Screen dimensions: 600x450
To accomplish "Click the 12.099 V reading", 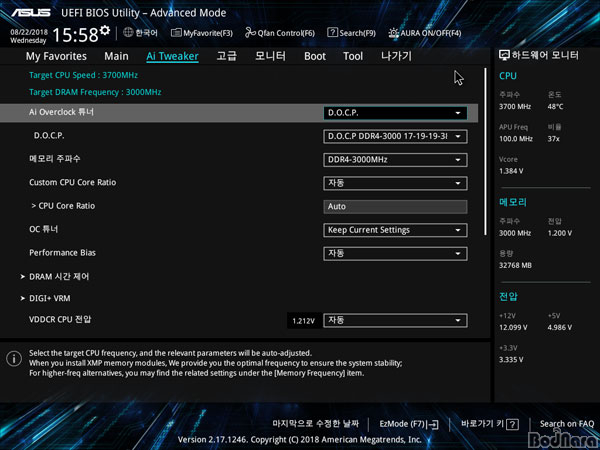I will (513, 328).
